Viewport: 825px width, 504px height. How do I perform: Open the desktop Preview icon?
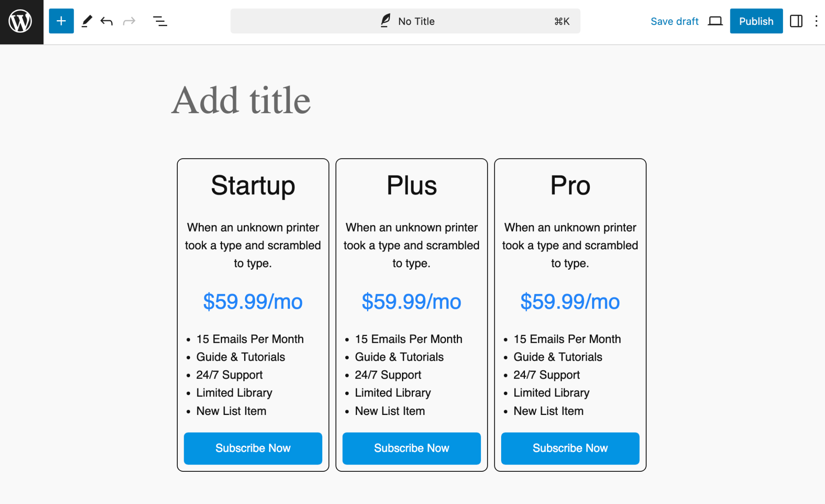[x=715, y=21]
